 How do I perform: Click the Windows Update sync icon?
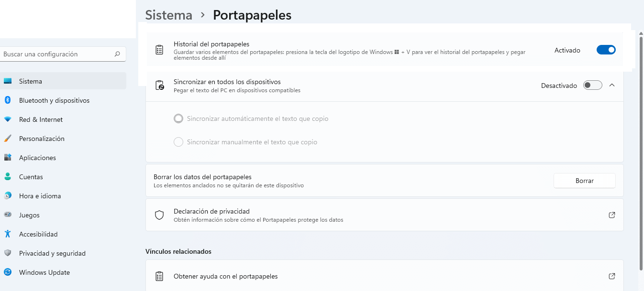[x=8, y=272]
